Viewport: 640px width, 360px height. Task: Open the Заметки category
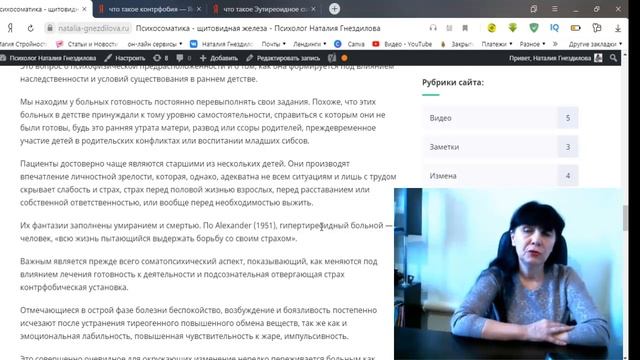coord(500,147)
